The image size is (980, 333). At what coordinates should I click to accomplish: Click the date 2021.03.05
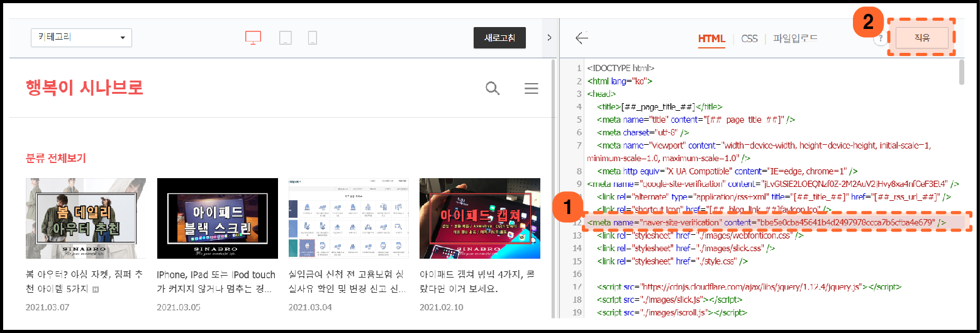tap(179, 308)
